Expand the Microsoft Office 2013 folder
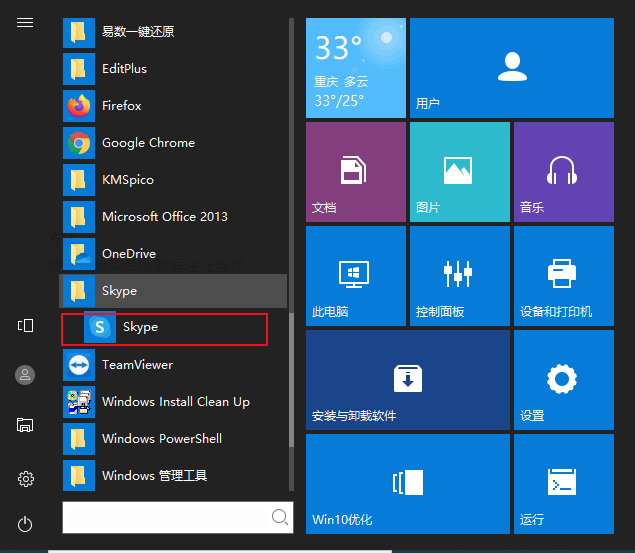Image resolution: width=635 pixels, height=553 pixels. pyautogui.click(x=174, y=217)
